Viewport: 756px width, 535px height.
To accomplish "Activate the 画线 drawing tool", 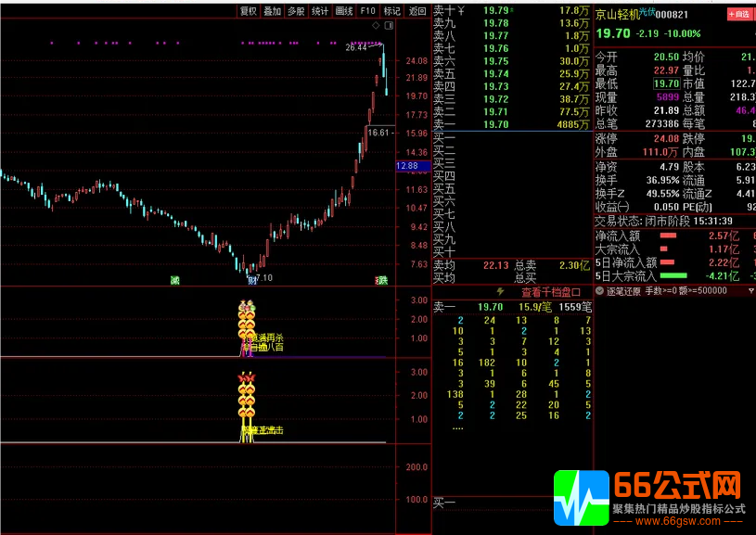I will pos(344,11).
